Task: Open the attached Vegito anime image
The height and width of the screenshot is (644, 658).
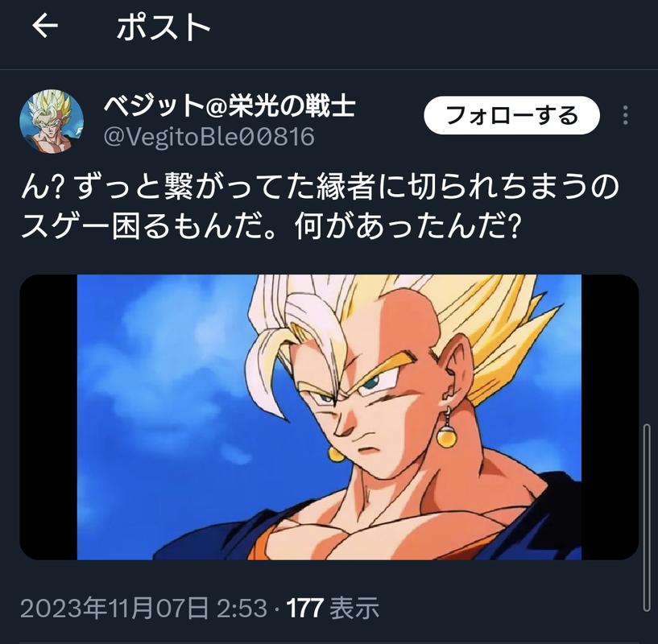Action: tap(329, 417)
